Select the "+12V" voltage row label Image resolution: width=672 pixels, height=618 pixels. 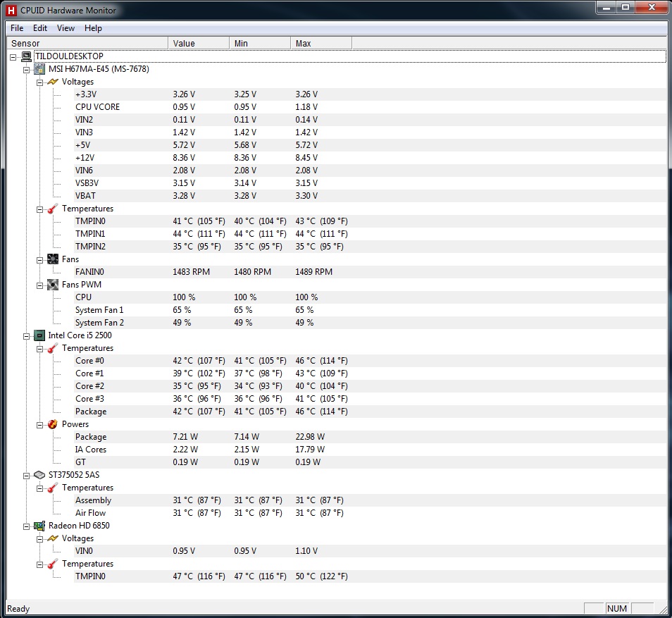tap(85, 158)
